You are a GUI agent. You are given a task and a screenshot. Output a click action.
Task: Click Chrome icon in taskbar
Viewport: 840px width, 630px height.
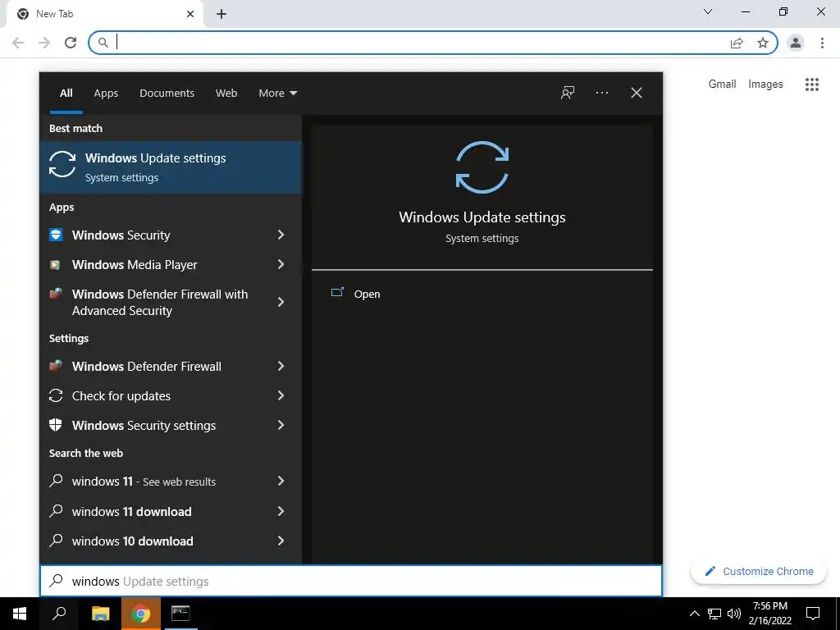(141, 614)
